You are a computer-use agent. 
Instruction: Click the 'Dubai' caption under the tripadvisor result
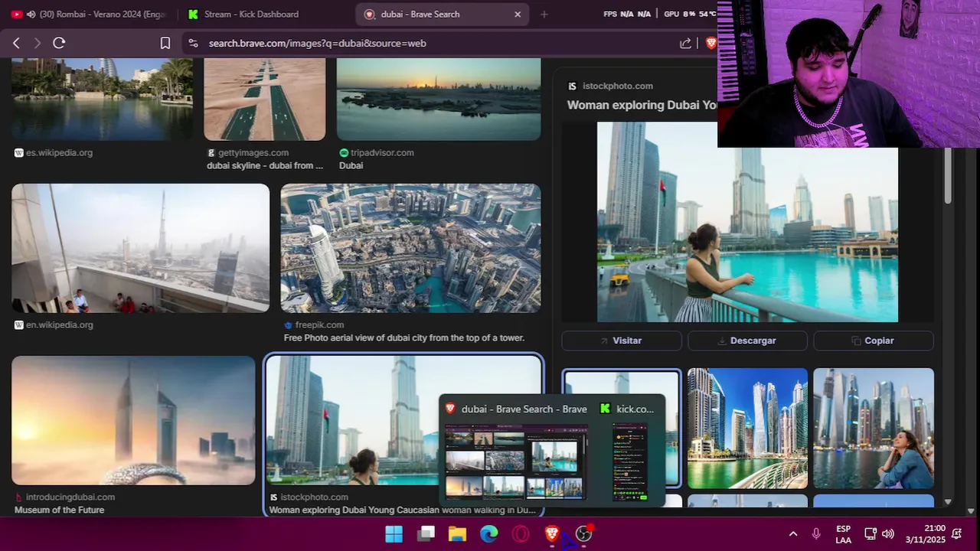[x=351, y=165]
